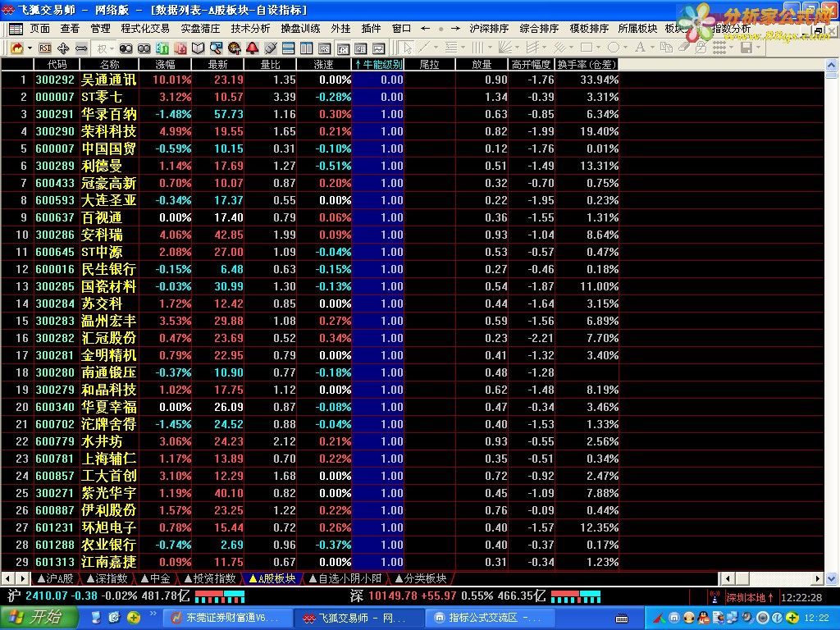This screenshot has height=630, width=840.
Task: Switch to the 沪A股 tab
Action: pyautogui.click(x=55, y=578)
